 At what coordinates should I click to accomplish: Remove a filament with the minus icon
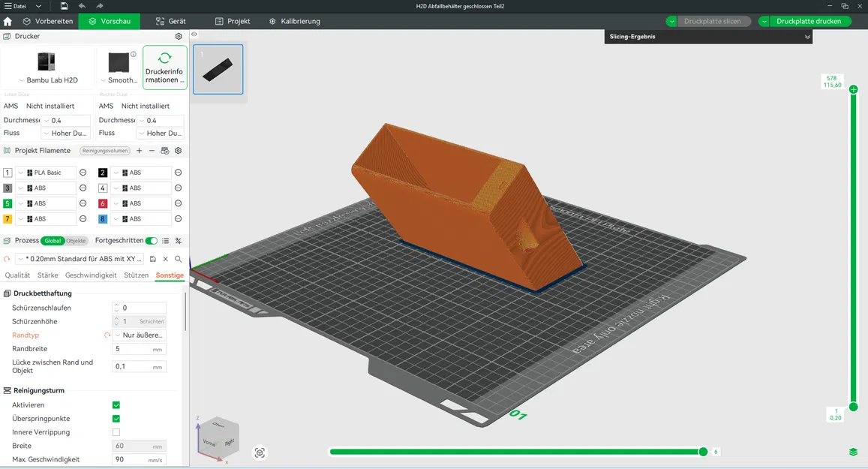[152, 151]
